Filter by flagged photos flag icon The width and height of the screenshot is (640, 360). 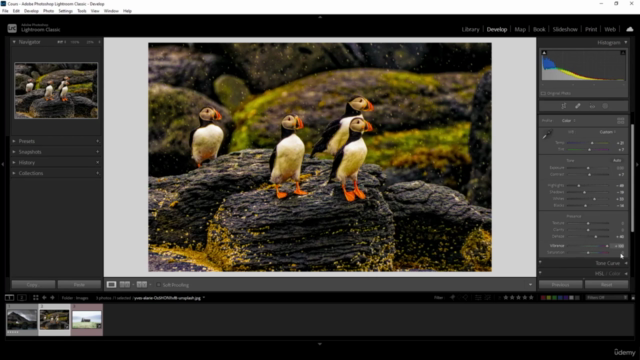(x=452, y=298)
